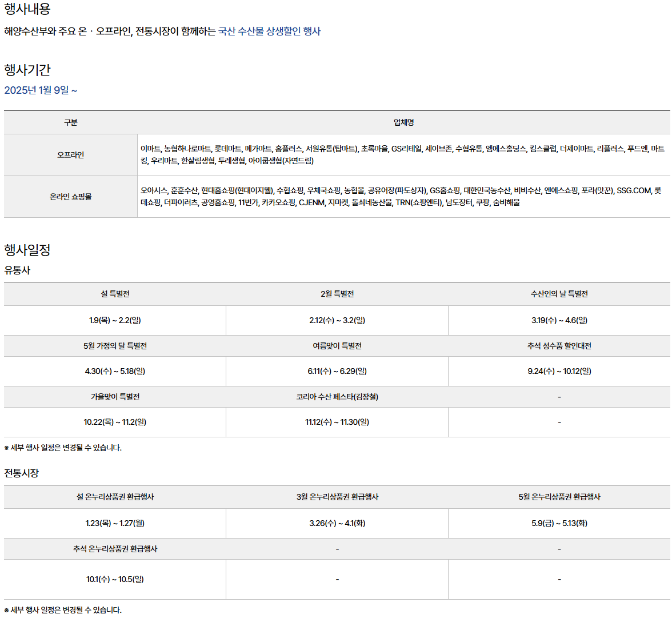The height and width of the screenshot is (618, 672).
Task: Click the 행사내용 heading
Action: pyautogui.click(x=27, y=9)
